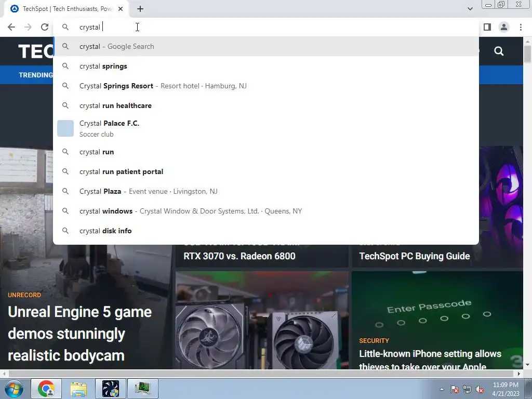Close the TechSpot tab

coord(121,9)
